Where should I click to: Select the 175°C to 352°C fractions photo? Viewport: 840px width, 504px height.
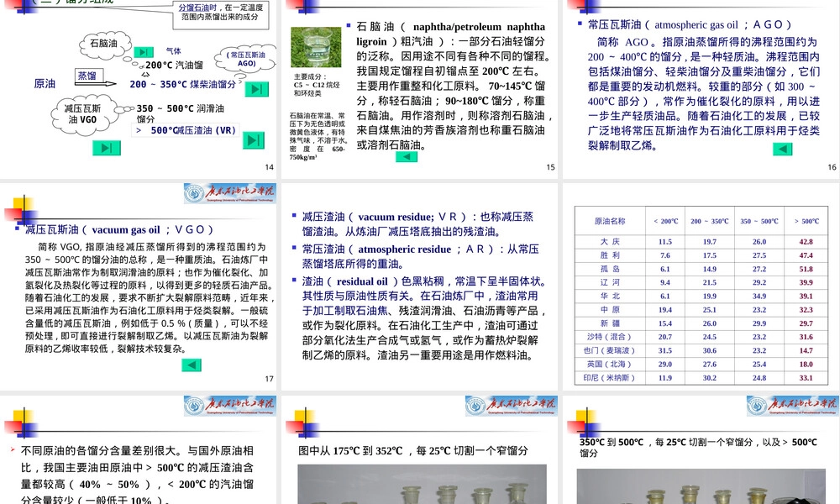(423, 484)
